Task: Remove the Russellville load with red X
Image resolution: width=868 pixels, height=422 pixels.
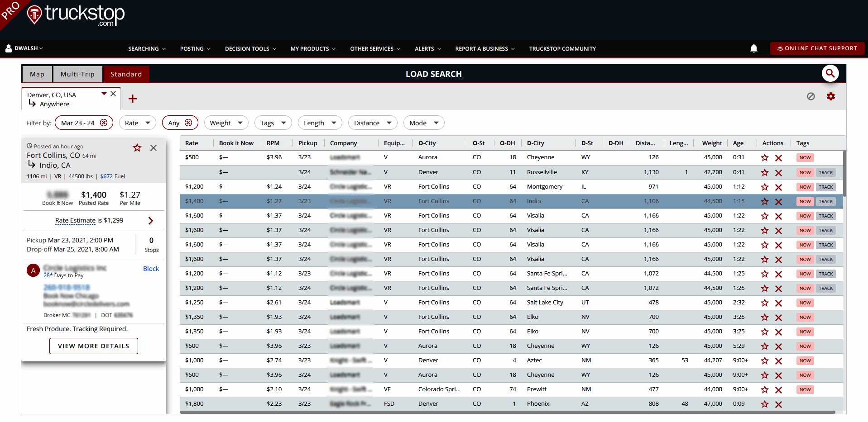Action: (778, 173)
